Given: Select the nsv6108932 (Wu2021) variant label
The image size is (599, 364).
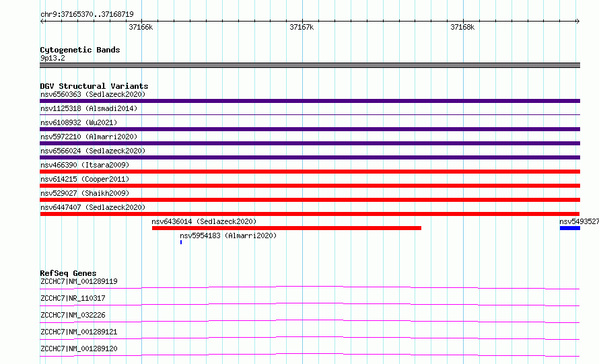Looking at the screenshot, I should coord(79,122).
